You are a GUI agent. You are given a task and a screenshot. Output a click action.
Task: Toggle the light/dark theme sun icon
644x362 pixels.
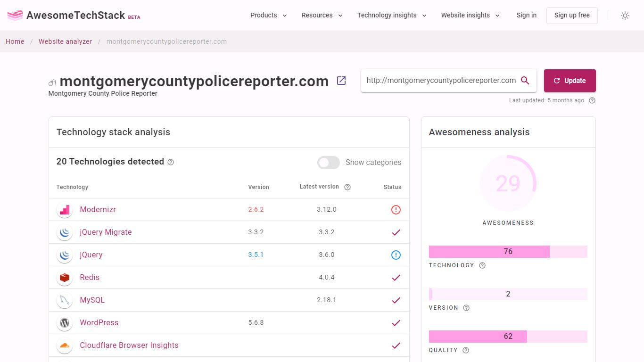[625, 16]
